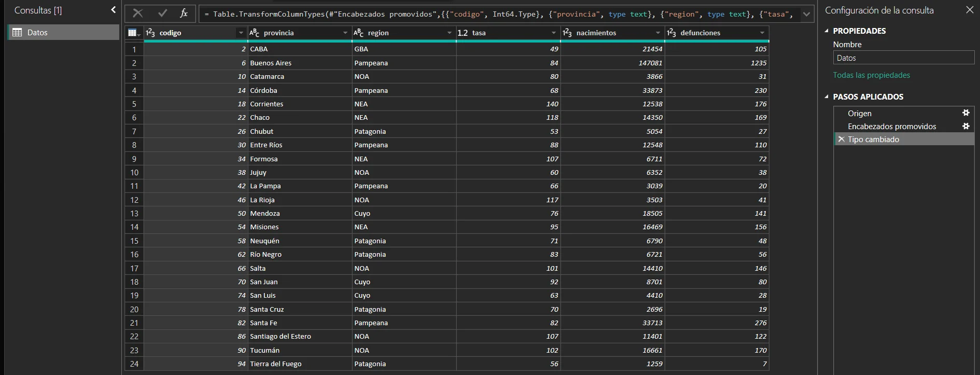Image resolution: width=980 pixels, height=375 pixels.
Task: Click the Buenos Aires cell
Action: [300, 63]
